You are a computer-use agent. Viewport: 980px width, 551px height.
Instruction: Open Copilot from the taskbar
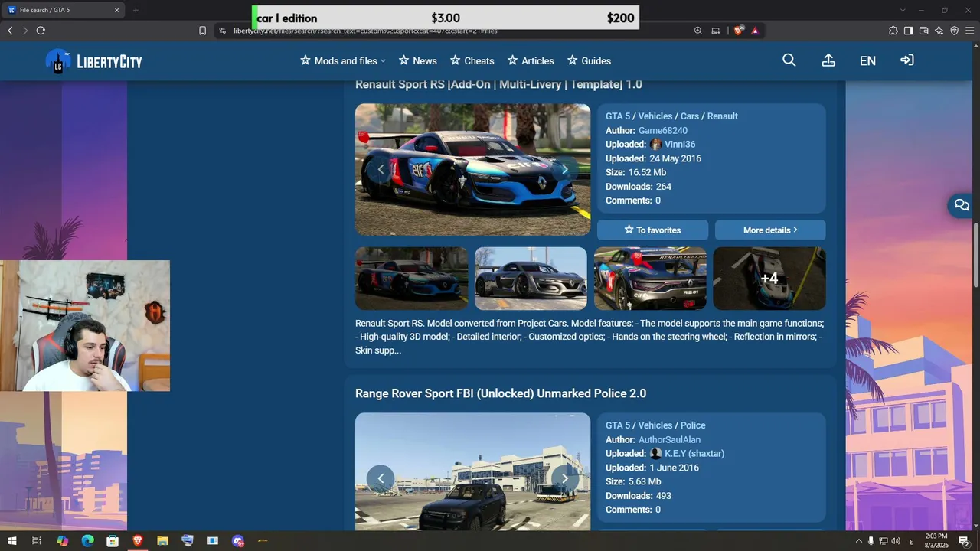click(x=62, y=541)
